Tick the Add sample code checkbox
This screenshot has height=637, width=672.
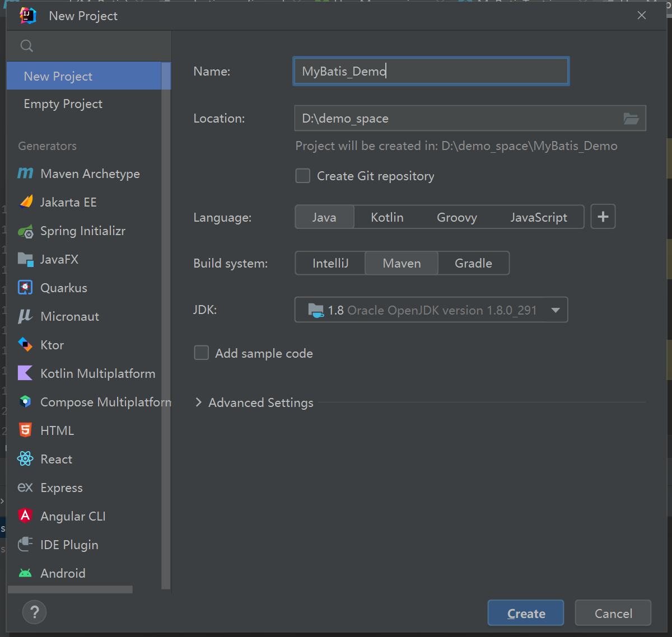coord(201,353)
